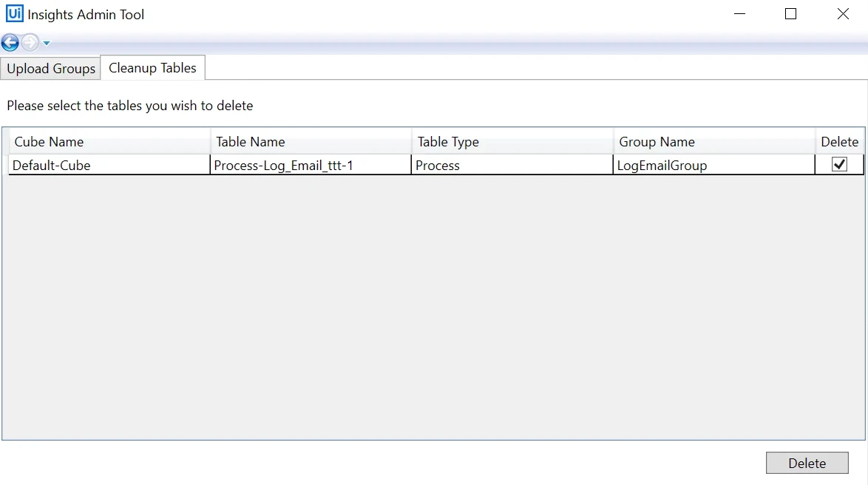868x485 pixels.
Task: Select the Default-Cube cell
Action: [x=109, y=165]
